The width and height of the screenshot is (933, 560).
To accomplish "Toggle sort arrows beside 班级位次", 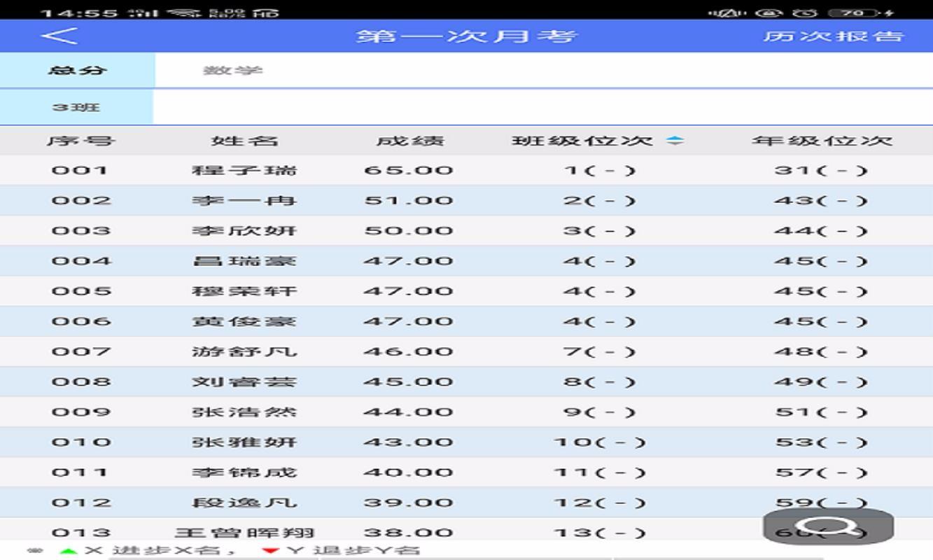I will (674, 141).
